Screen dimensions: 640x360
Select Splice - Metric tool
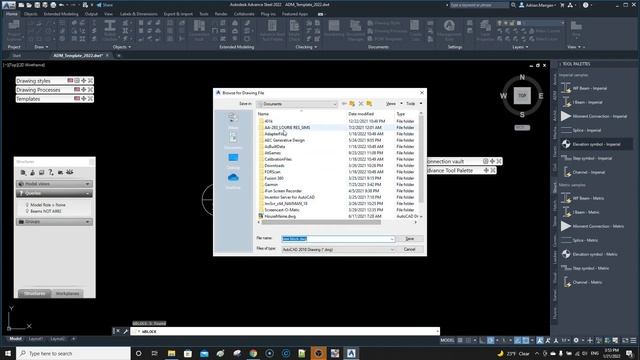[580, 240]
